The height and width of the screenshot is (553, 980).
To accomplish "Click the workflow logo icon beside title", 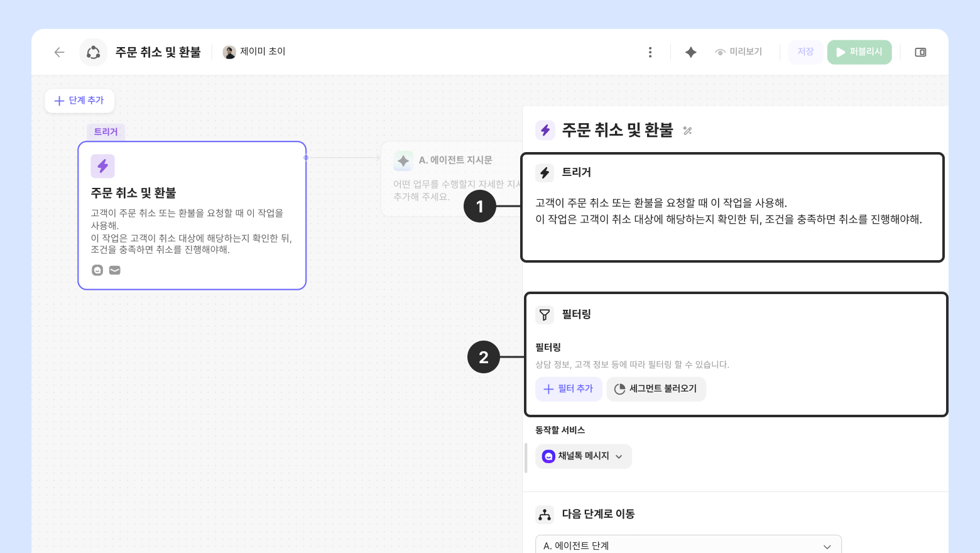I will pos(94,52).
